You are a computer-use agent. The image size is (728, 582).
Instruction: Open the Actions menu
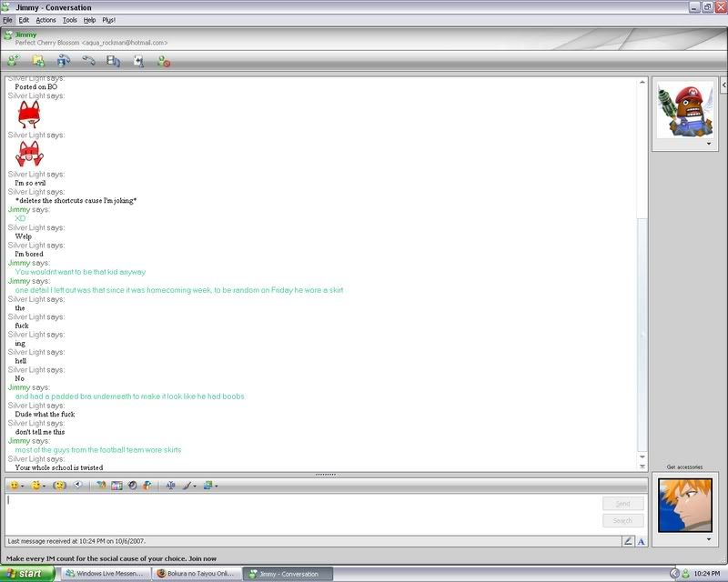pyautogui.click(x=45, y=19)
